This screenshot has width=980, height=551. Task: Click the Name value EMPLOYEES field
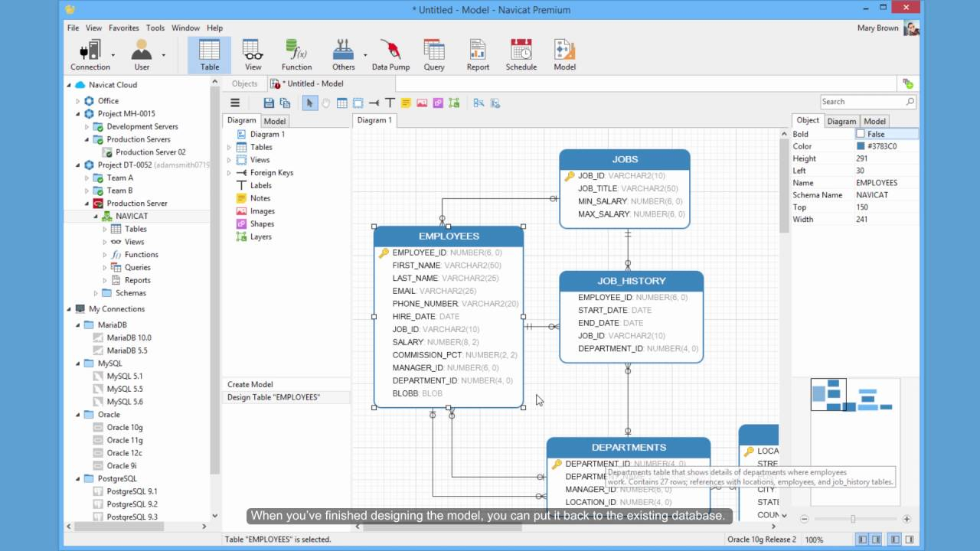tap(886, 183)
